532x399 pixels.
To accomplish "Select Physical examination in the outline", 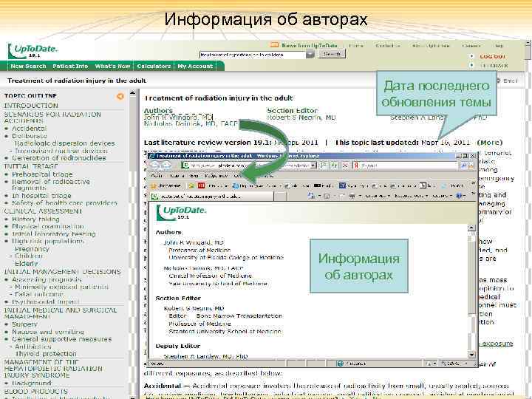I will pyautogui.click(x=48, y=226).
